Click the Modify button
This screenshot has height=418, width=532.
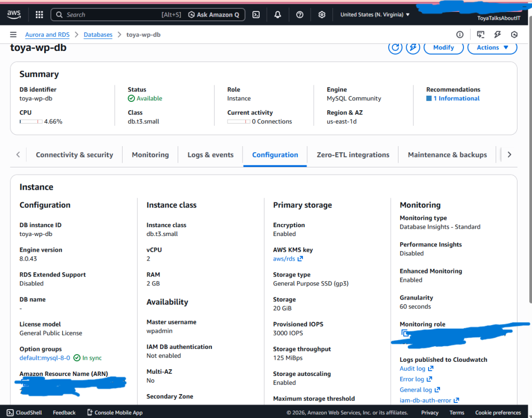(443, 47)
